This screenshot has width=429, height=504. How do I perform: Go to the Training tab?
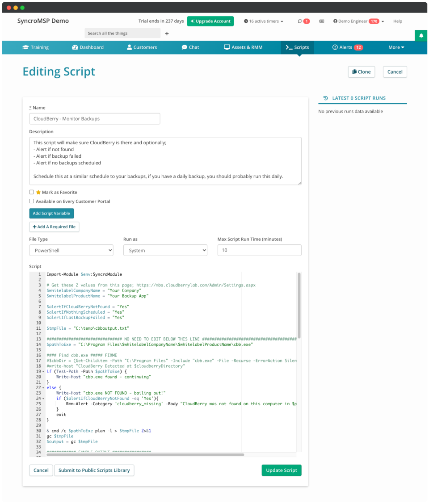tap(35, 47)
